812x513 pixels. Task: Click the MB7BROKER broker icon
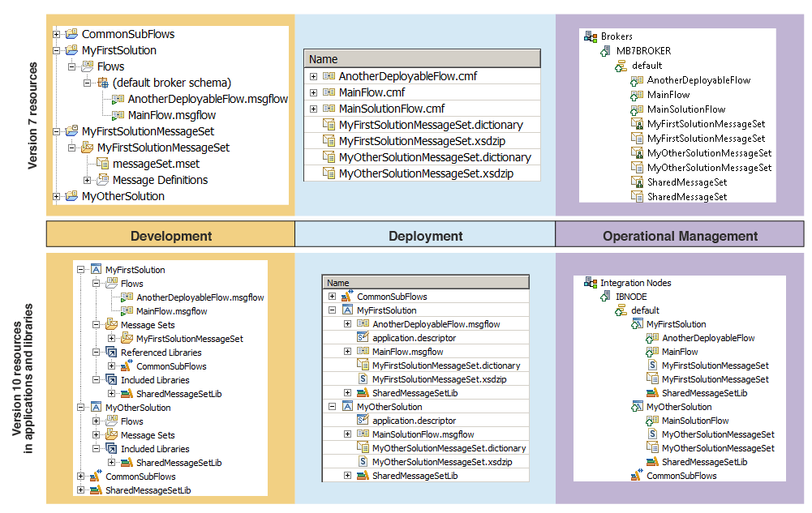tap(605, 51)
